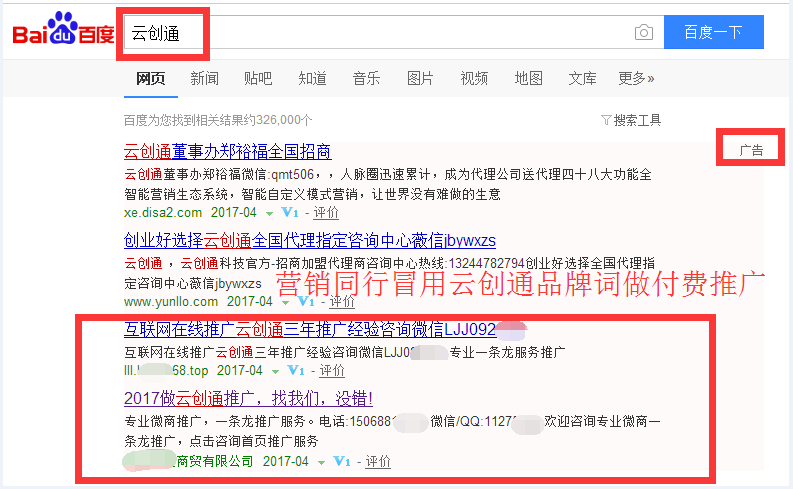Screen dimensions: 793x489
Task: Click the V1 badge on 商贸有限公司 result
Action: point(342,462)
